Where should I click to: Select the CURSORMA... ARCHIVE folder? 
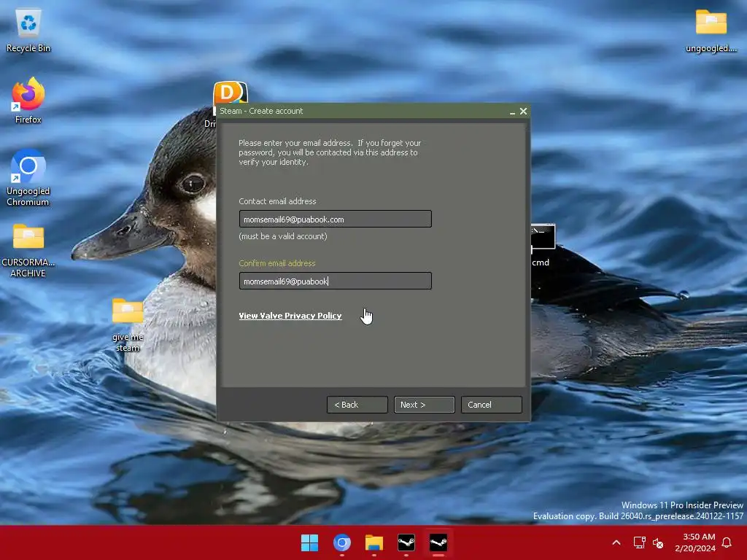click(x=28, y=251)
